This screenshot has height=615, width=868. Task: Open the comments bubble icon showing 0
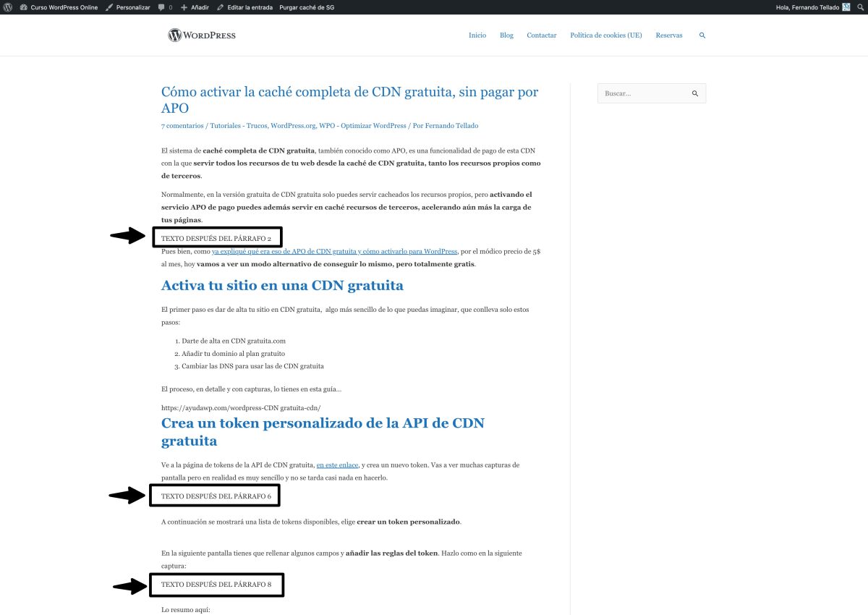point(162,7)
